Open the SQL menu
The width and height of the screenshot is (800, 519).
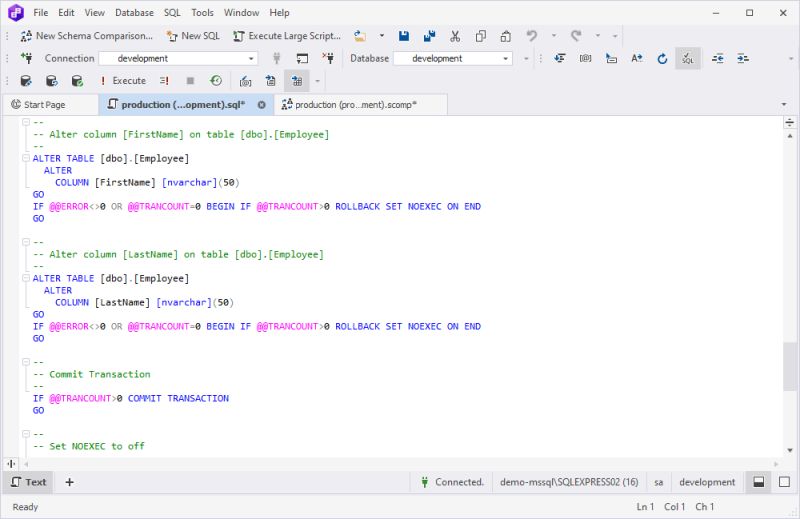pos(172,13)
